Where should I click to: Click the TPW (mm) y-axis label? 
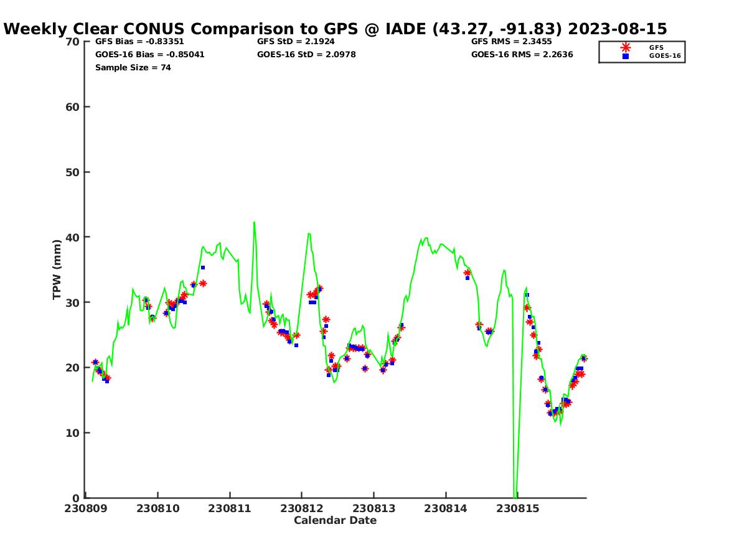click(57, 269)
